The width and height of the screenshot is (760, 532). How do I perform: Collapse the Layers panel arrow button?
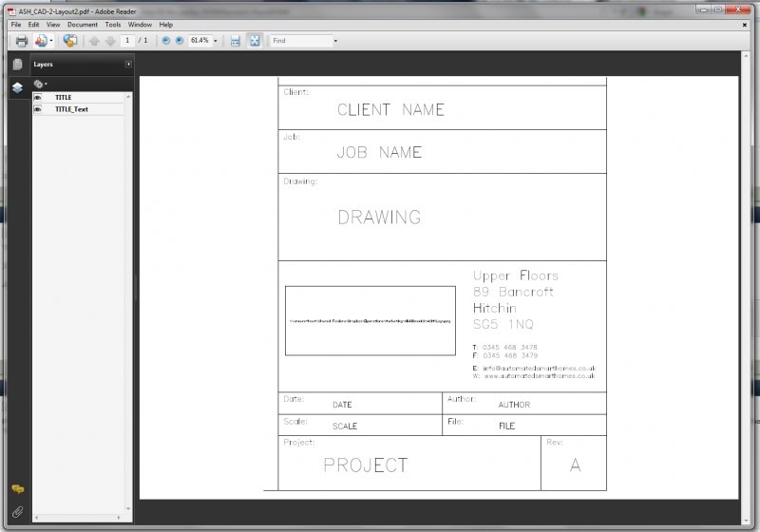point(128,64)
